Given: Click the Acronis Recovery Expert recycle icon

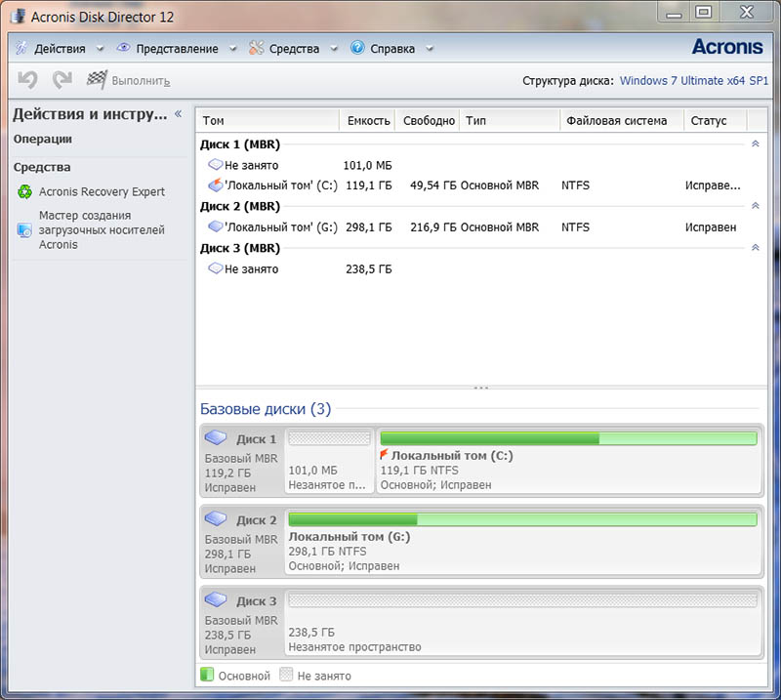Looking at the screenshot, I should 25,191.
